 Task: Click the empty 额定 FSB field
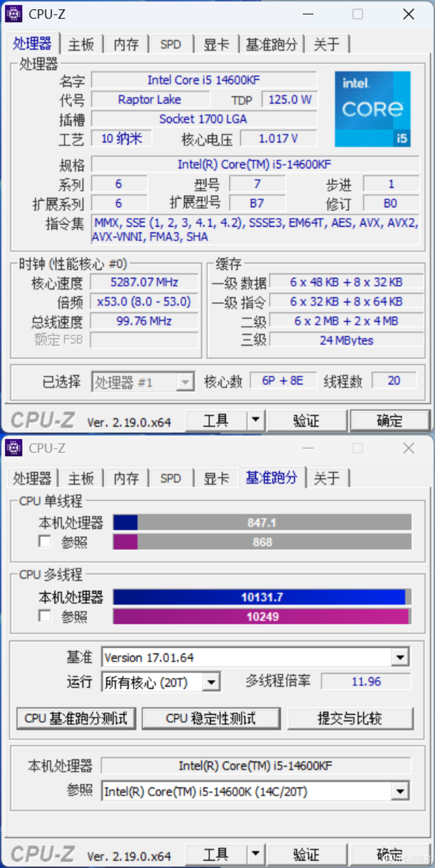[144, 340]
